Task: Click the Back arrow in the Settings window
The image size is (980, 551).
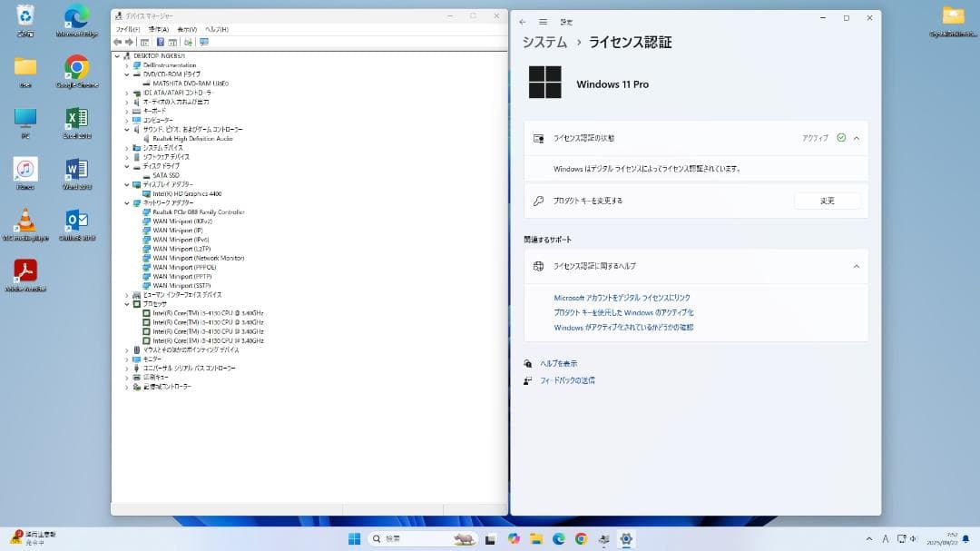Action: 524,21
